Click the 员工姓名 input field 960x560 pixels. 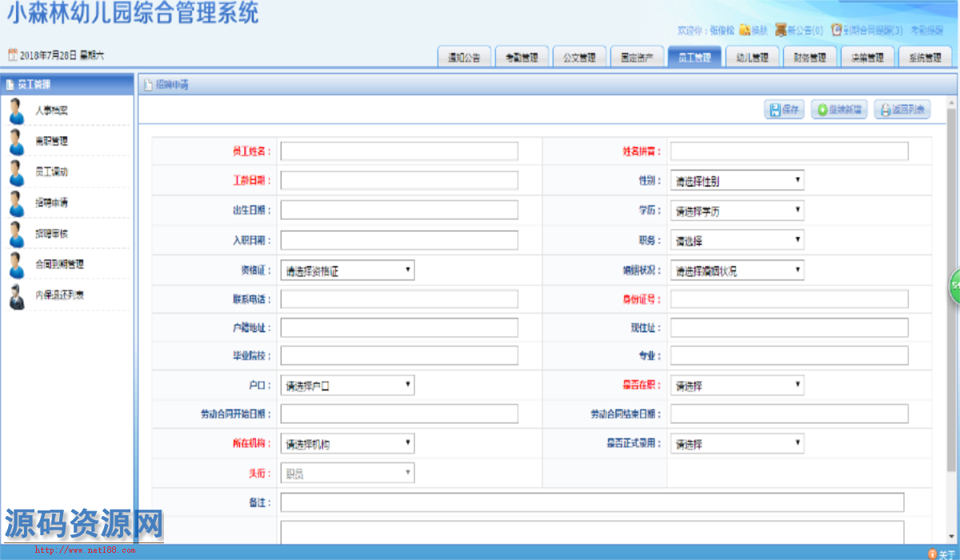tap(398, 151)
